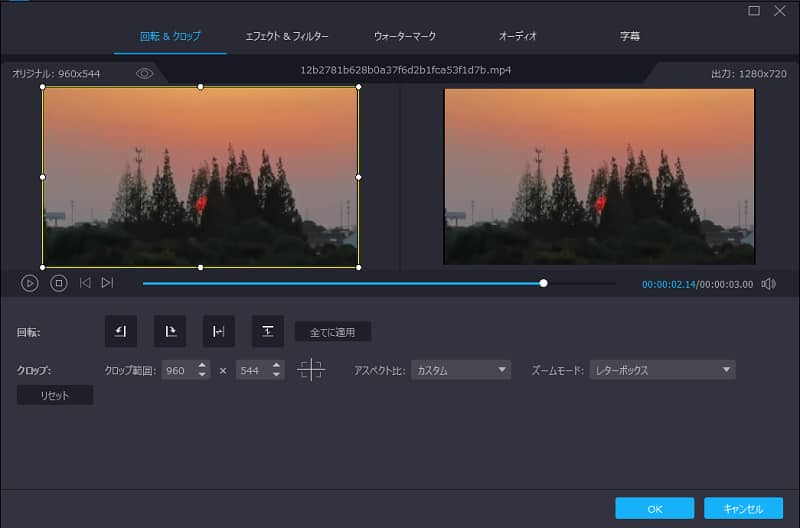
Task: Increase crop height value
Action: 277,365
